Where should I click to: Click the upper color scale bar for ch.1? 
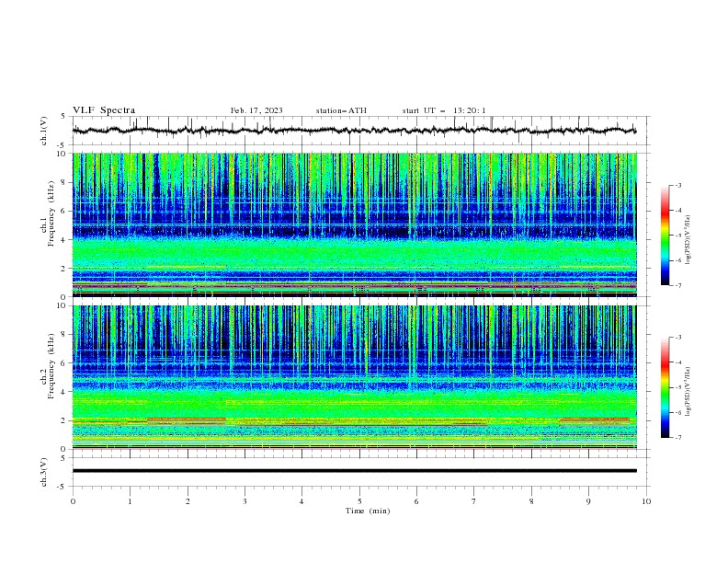coord(665,236)
